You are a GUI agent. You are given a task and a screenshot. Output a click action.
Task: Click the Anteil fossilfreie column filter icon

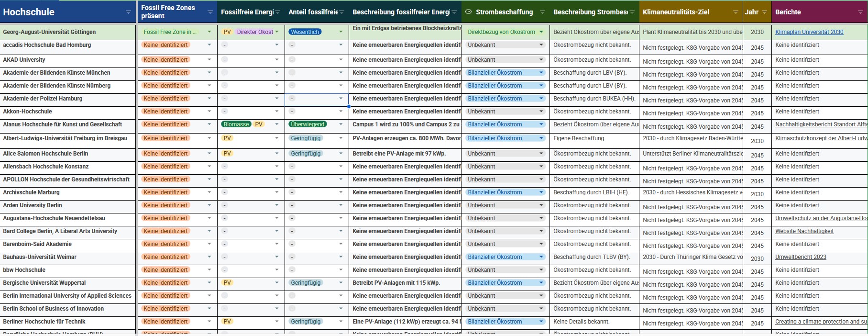341,12
